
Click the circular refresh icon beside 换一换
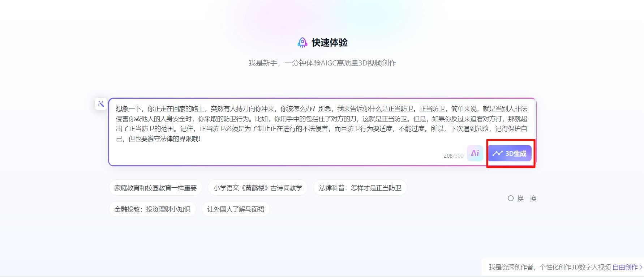pyautogui.click(x=511, y=198)
